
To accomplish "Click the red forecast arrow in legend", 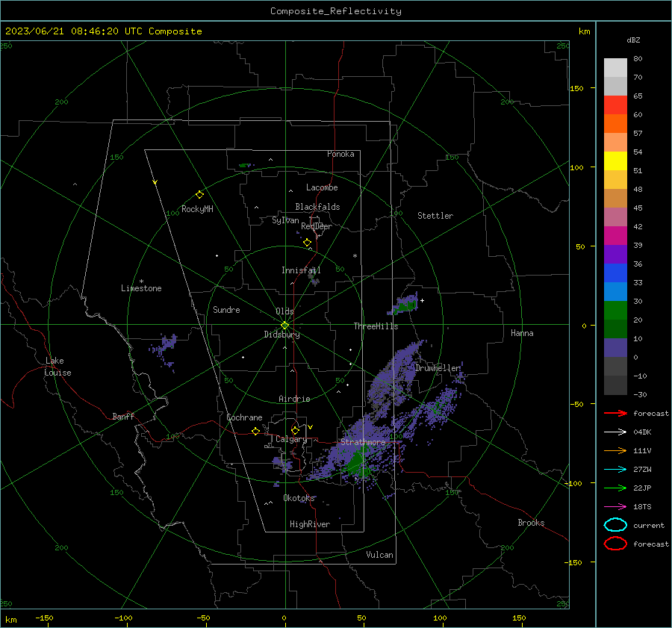I will pyautogui.click(x=615, y=413).
